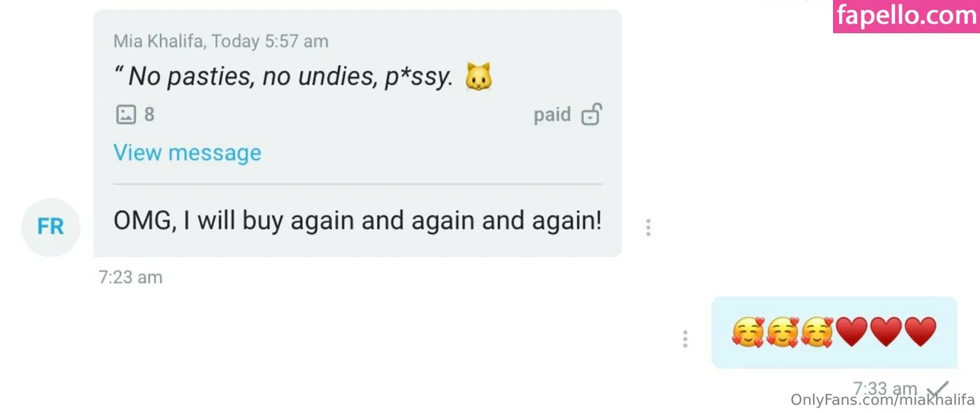Click the fapello.com watermark badge
The height and width of the screenshot is (413, 980).
906,16
